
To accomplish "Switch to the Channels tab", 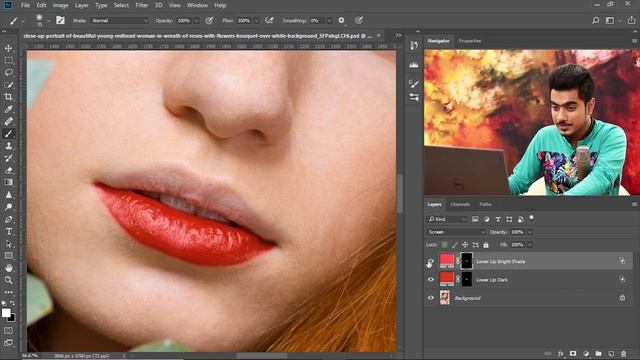I will tap(460, 204).
